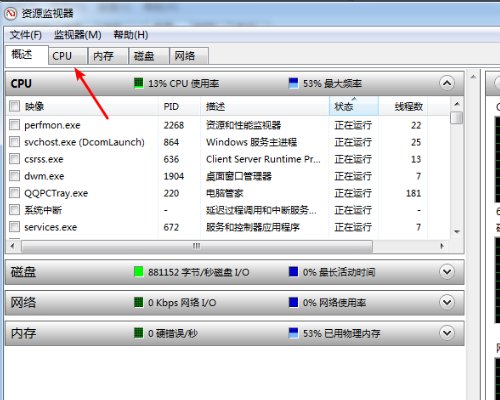Toggle the select-all 映像 header checkbox
The image size is (500, 400).
click(x=14, y=106)
